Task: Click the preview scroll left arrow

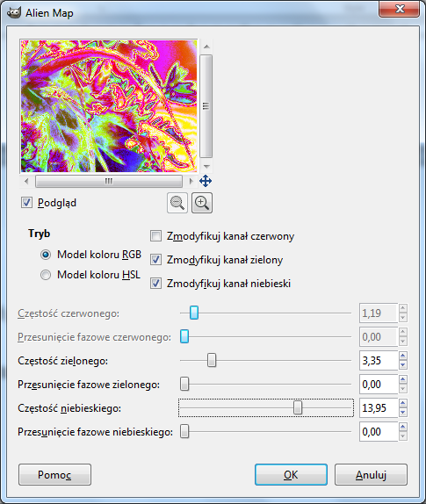Action: [26, 181]
